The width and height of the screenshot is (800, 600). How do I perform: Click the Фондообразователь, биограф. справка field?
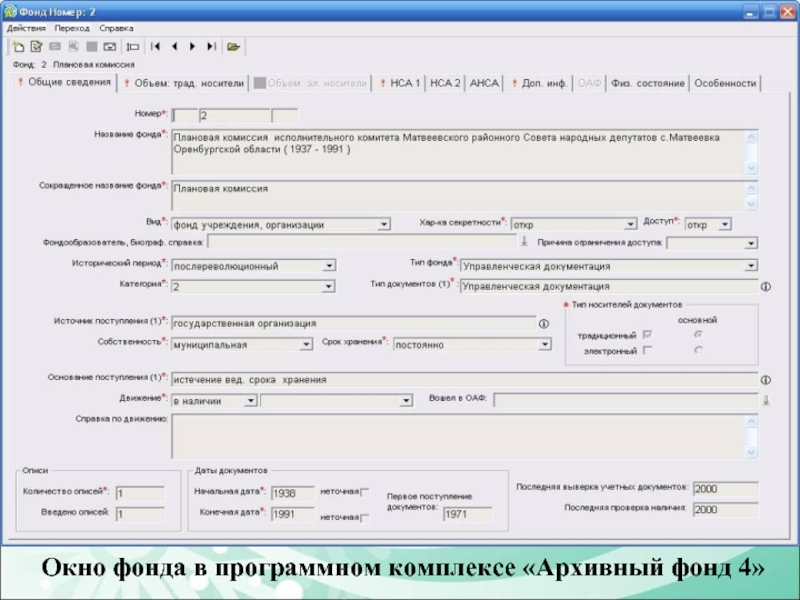point(362,242)
